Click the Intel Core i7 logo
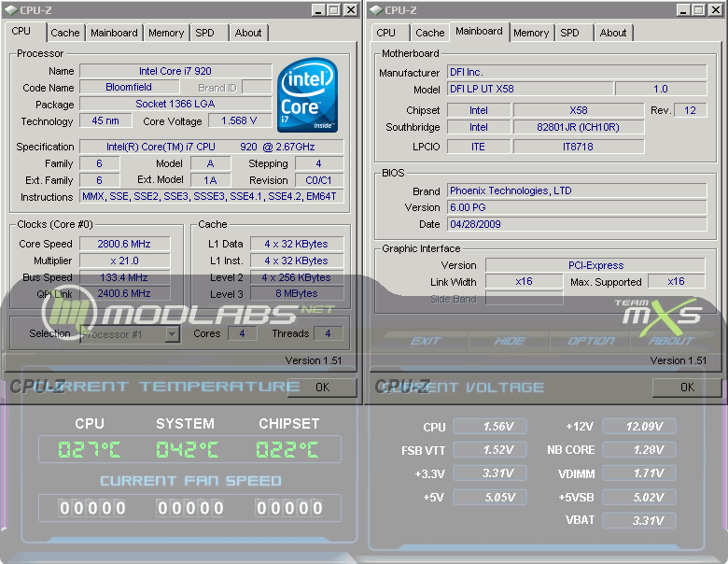The width and height of the screenshot is (728, 564). [x=307, y=94]
